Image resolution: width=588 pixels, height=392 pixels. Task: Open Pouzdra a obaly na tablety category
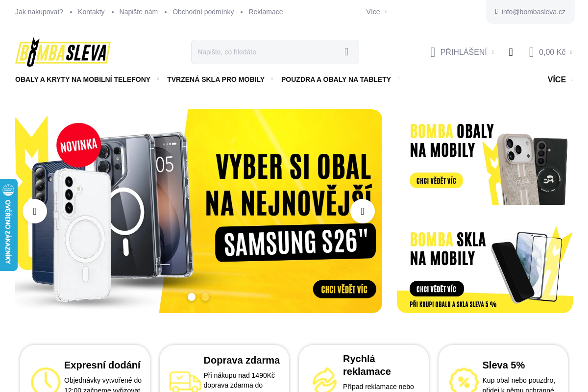[336, 79]
